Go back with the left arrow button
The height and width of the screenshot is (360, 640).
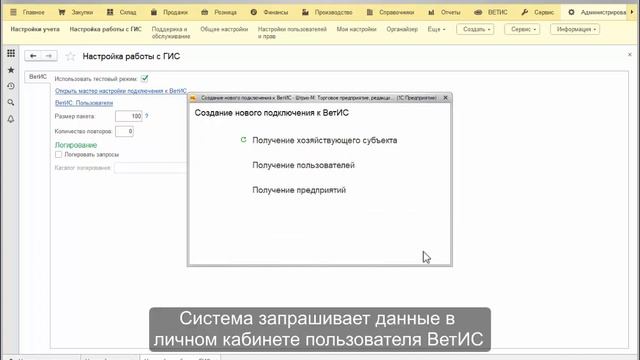[33, 56]
